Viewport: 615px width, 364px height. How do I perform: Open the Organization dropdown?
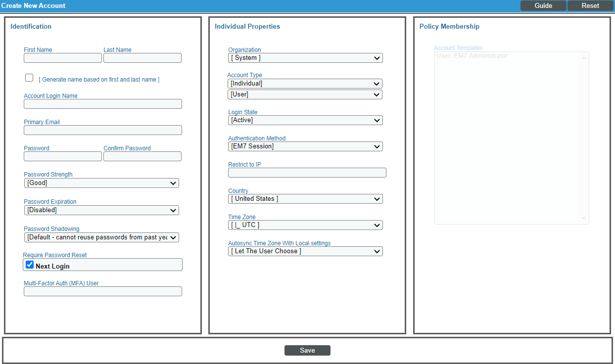pos(305,58)
